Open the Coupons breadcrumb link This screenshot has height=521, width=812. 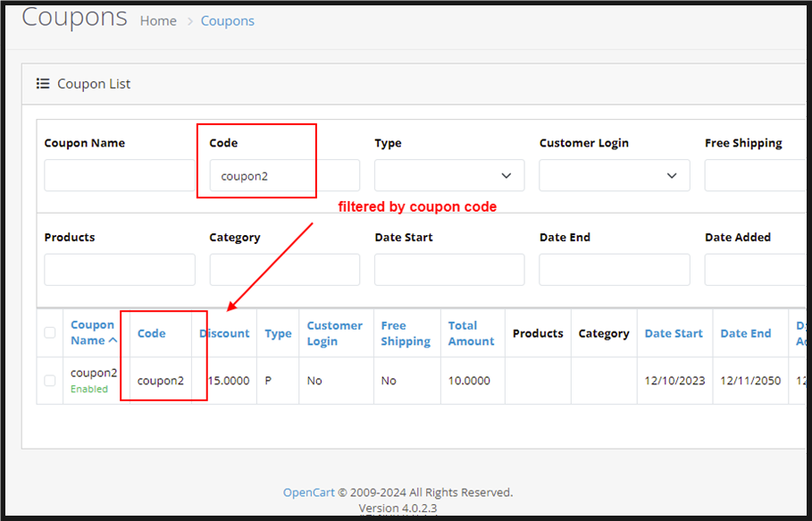tap(227, 21)
